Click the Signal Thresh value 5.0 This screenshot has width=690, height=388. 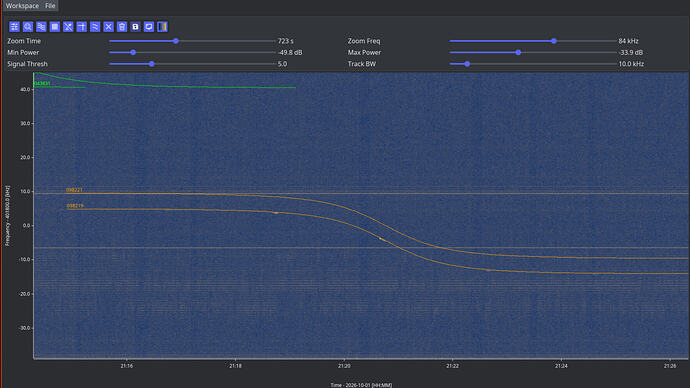[282, 64]
